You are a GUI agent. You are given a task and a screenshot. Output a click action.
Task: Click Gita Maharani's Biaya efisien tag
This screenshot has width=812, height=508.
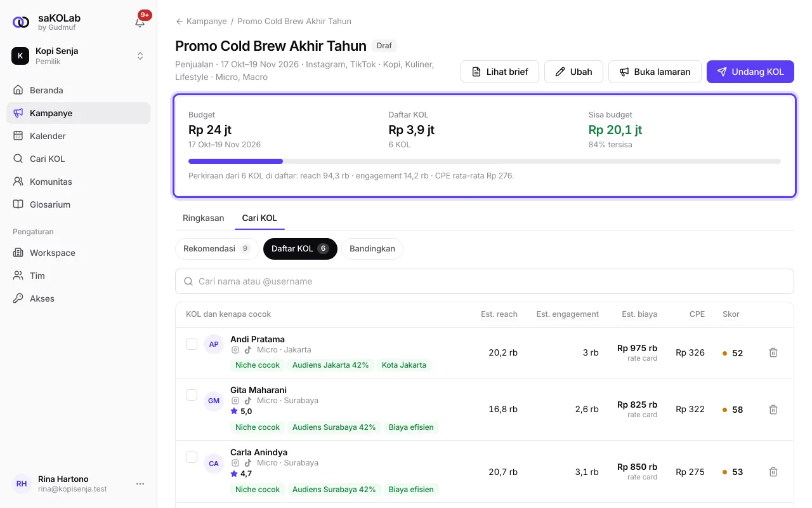411,427
